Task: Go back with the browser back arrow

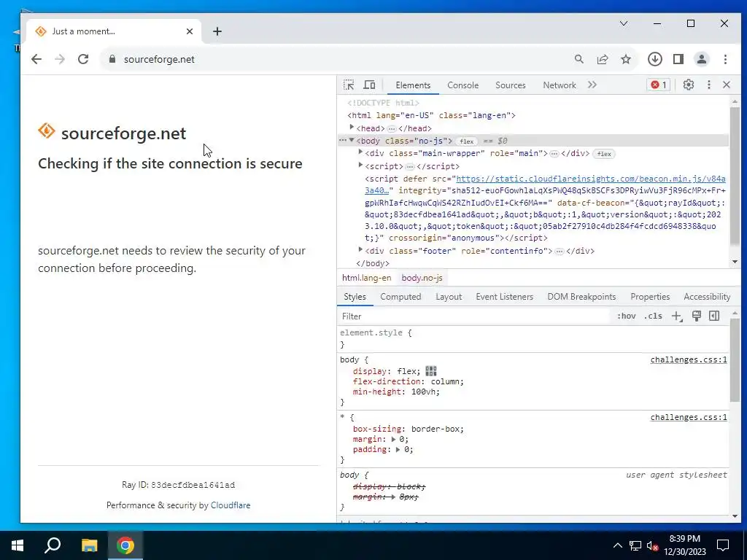Action: click(36, 59)
